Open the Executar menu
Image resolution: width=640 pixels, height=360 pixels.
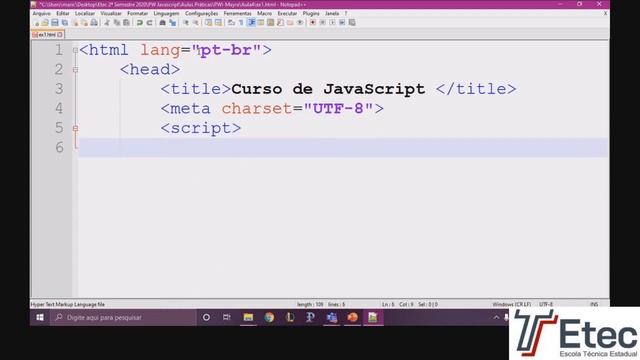287,13
